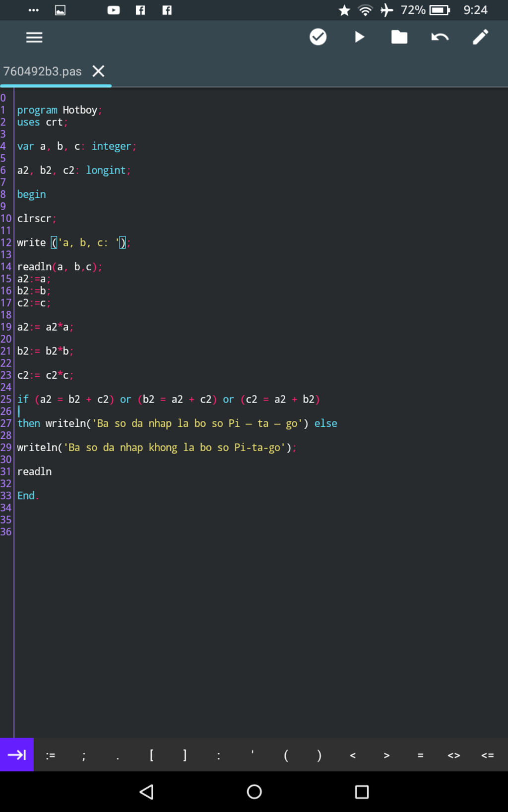Run the program with play button
Viewport: 508px width, 812px height.
[359, 37]
